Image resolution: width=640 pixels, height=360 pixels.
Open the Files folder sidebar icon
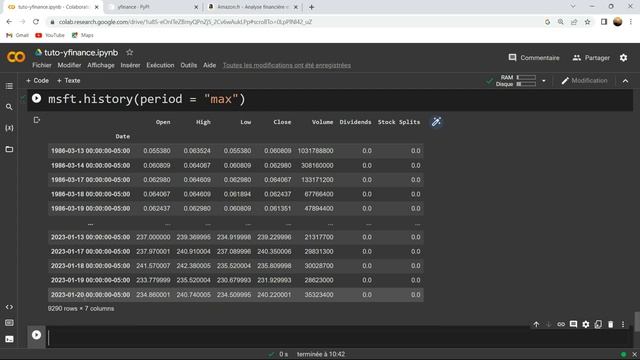coord(9,149)
